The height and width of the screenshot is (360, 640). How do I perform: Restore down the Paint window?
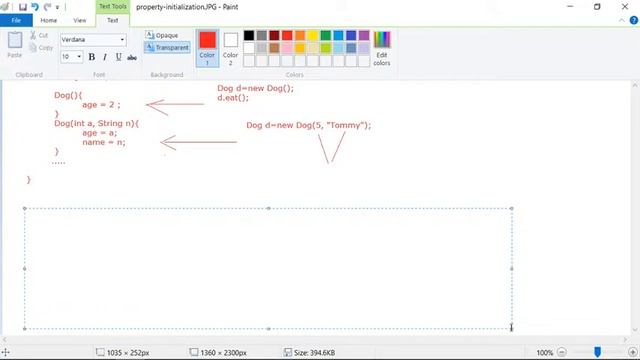(597, 7)
